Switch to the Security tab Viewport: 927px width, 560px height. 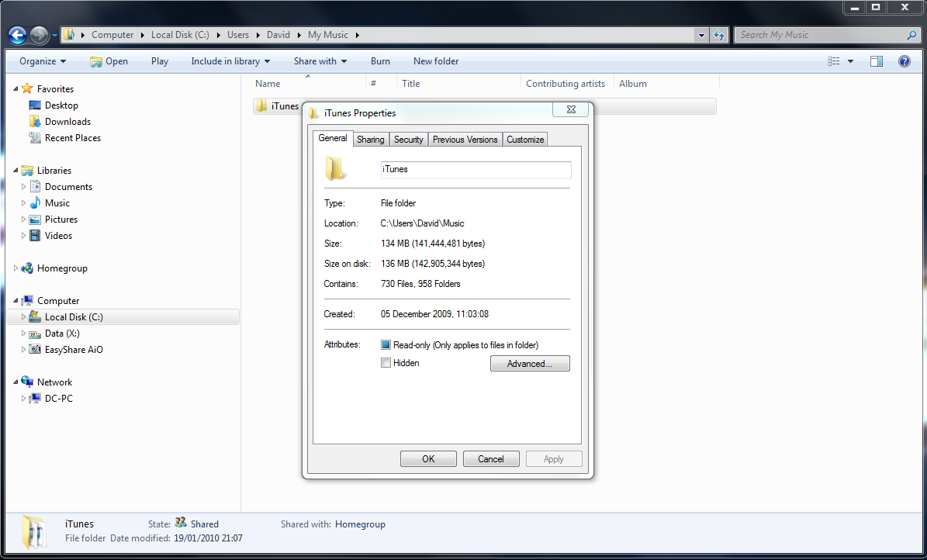409,140
